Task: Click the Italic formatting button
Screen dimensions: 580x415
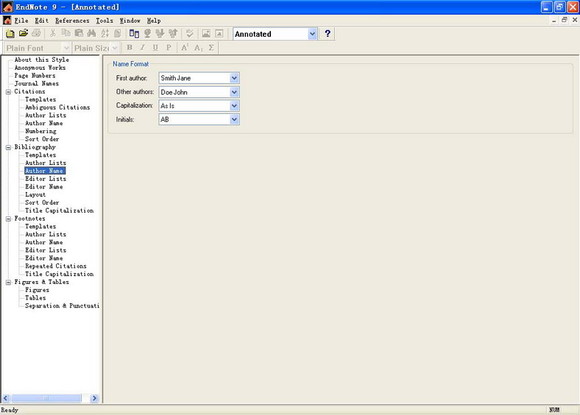Action: click(x=142, y=47)
